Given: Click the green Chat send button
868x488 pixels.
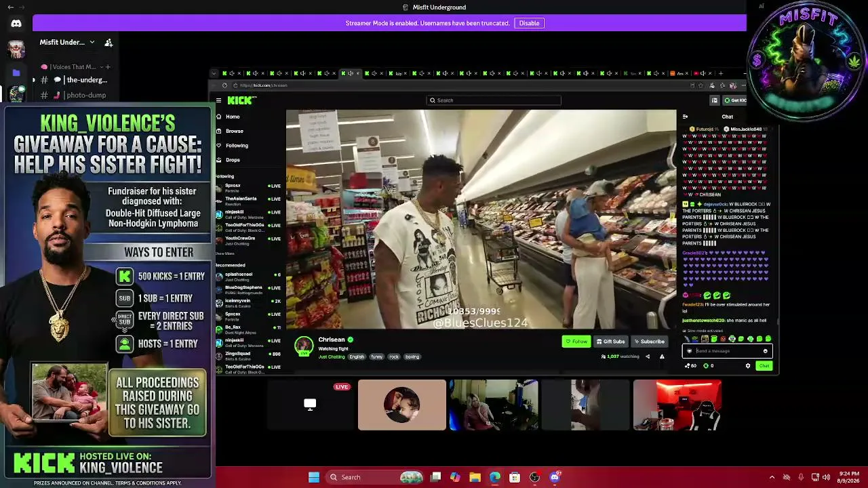Looking at the screenshot, I should 764,366.
